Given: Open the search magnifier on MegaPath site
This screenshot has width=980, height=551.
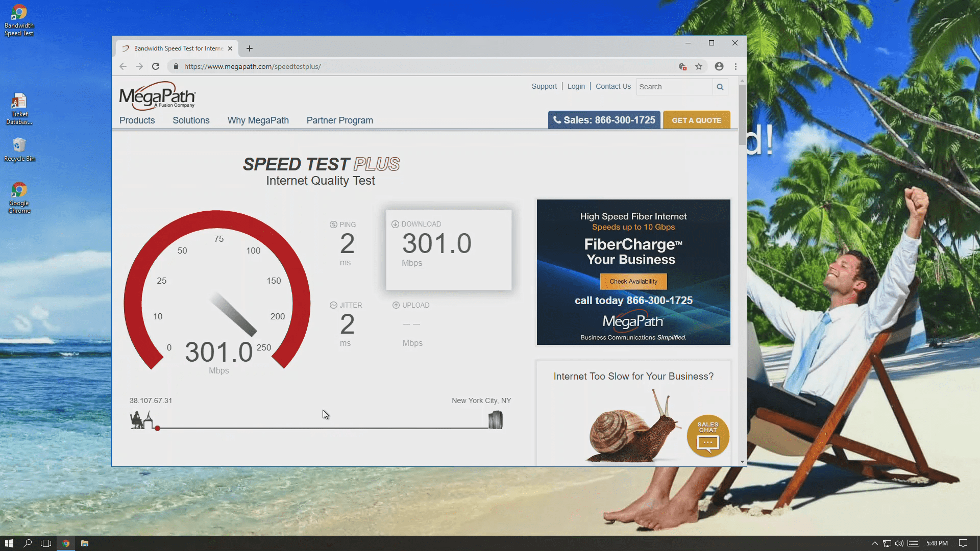Looking at the screenshot, I should point(720,87).
